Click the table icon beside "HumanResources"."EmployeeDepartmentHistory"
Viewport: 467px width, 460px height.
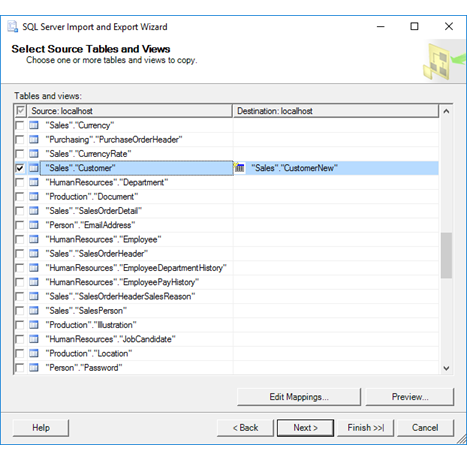click(34, 268)
